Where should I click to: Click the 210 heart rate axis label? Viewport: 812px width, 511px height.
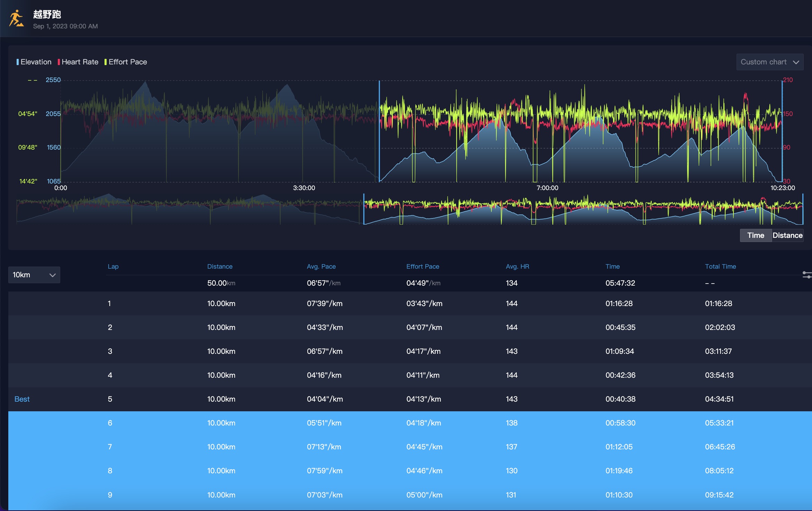click(x=788, y=80)
